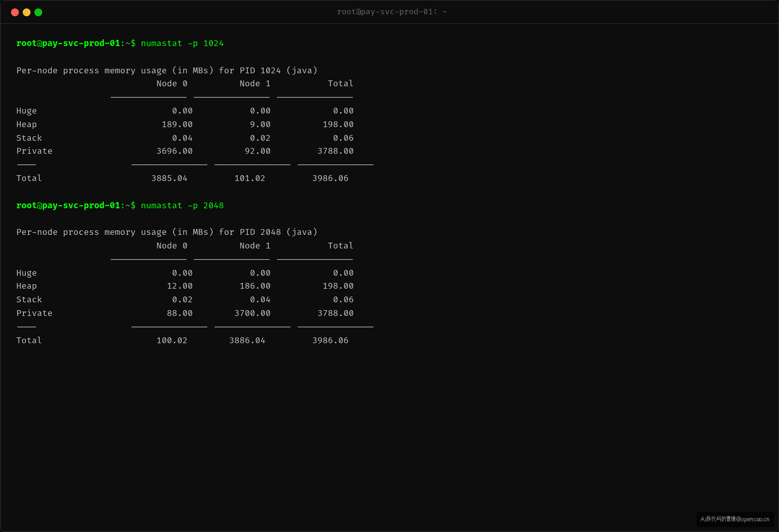Image resolution: width=779 pixels, height=532 pixels.
Task: Click Heap Node 0 value 12.00
Action: (180, 286)
